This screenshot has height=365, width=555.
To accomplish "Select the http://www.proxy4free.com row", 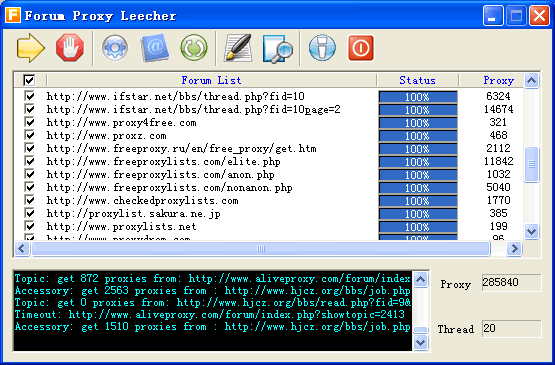I will click(121, 122).
